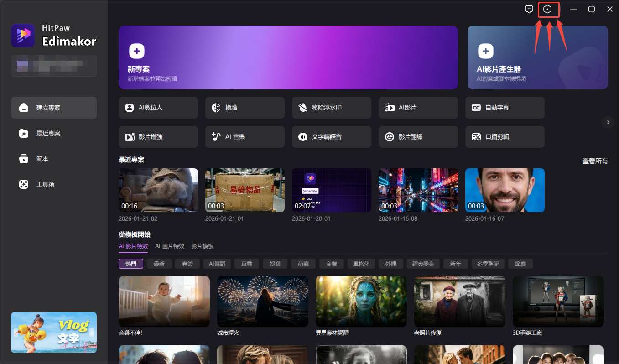Click the plus icon on 新專案 banner
This screenshot has height=364, width=619.
(x=137, y=51)
